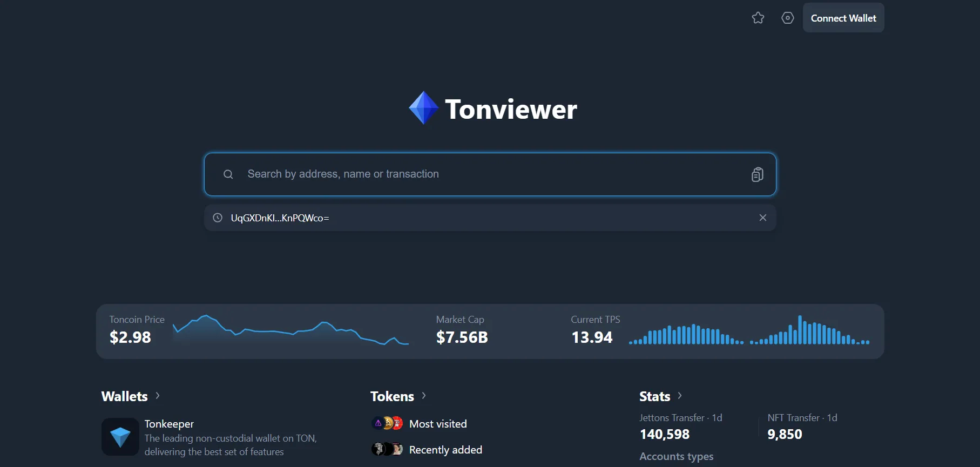The height and width of the screenshot is (467, 980).
Task: Click the Recently added token icons
Action: pyautogui.click(x=387, y=449)
